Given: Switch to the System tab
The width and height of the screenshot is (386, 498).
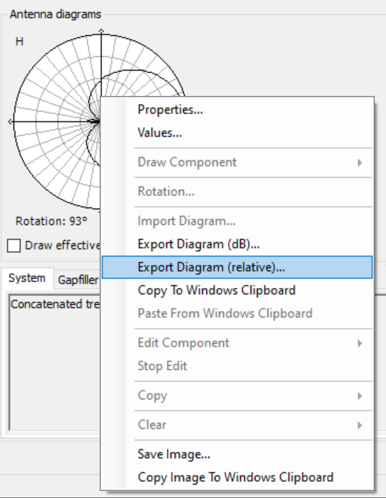Looking at the screenshot, I should click(x=27, y=278).
